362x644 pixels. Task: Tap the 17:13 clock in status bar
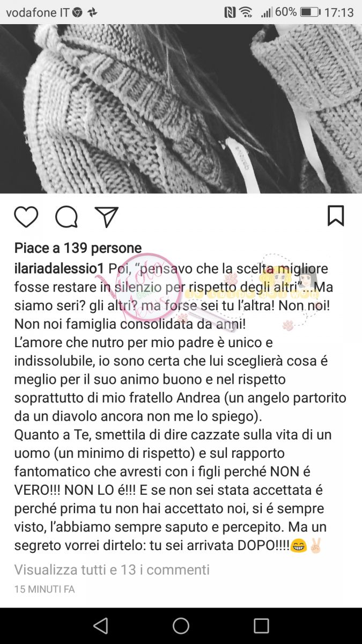coord(339,12)
